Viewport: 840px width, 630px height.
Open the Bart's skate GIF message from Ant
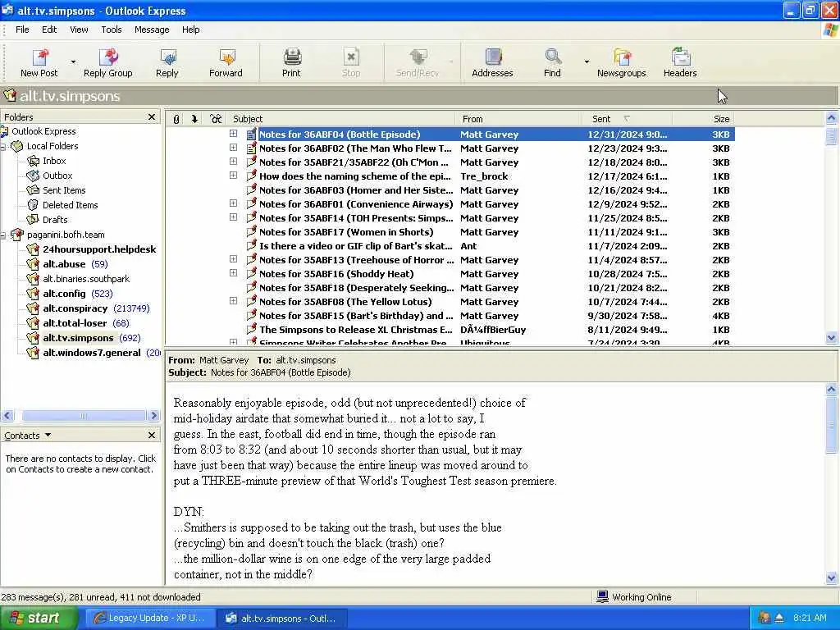tap(356, 246)
